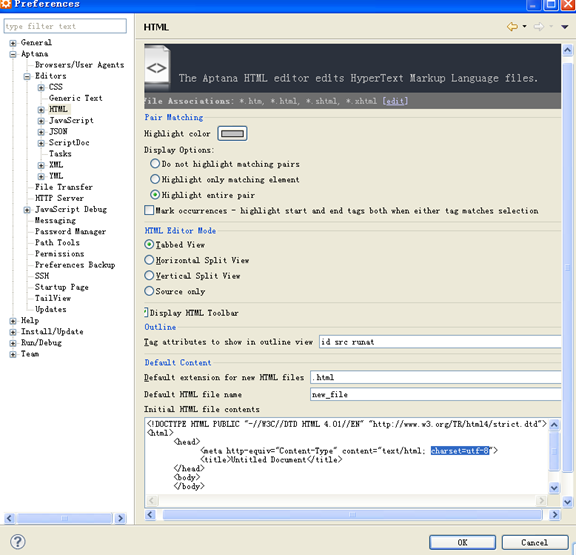Image resolution: width=576 pixels, height=555 pixels.
Task: Select Source only editor mode
Action: (149, 291)
